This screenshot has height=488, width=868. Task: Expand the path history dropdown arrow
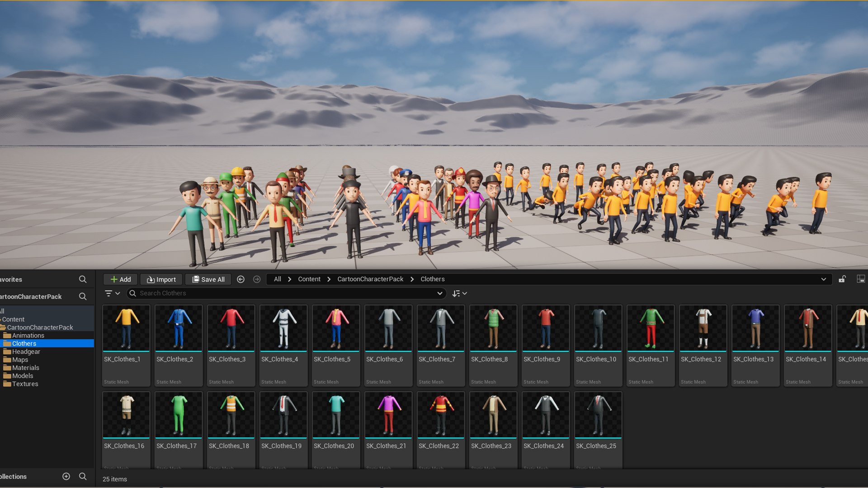(823, 279)
